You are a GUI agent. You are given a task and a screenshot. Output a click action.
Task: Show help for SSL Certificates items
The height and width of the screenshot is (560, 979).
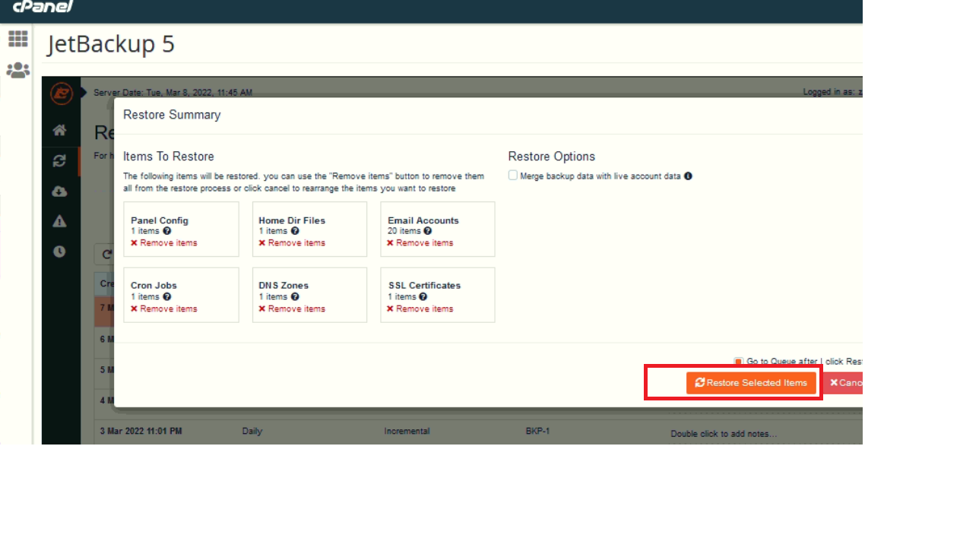(423, 297)
